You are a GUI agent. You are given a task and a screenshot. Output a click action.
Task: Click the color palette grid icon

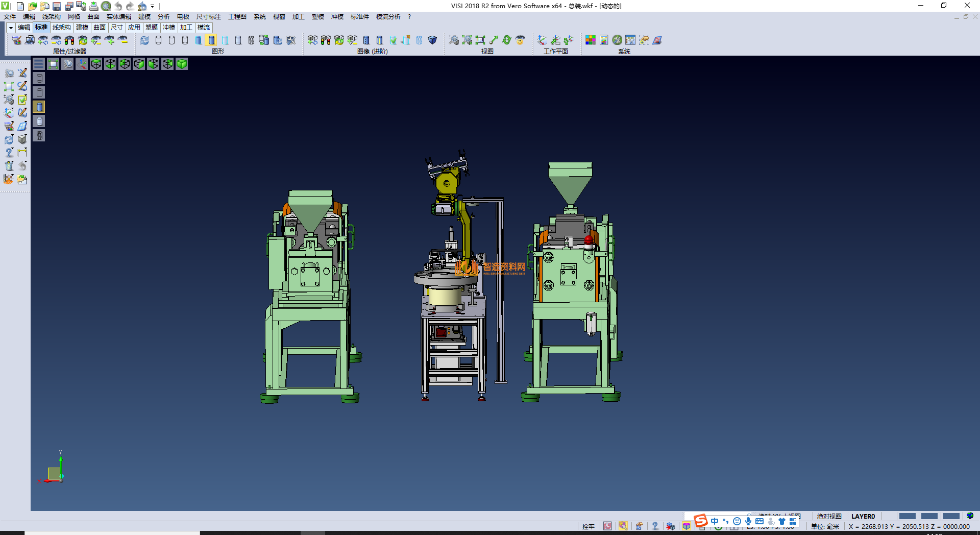[x=591, y=40]
